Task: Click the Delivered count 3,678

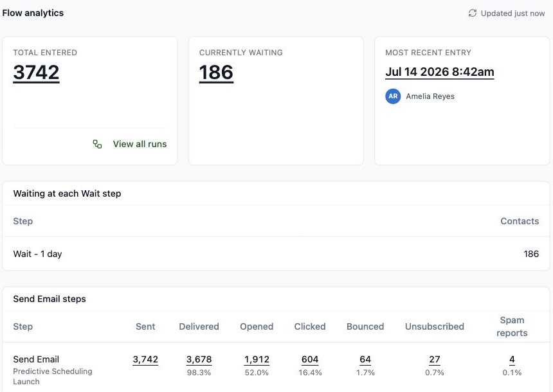Action: pyautogui.click(x=199, y=360)
